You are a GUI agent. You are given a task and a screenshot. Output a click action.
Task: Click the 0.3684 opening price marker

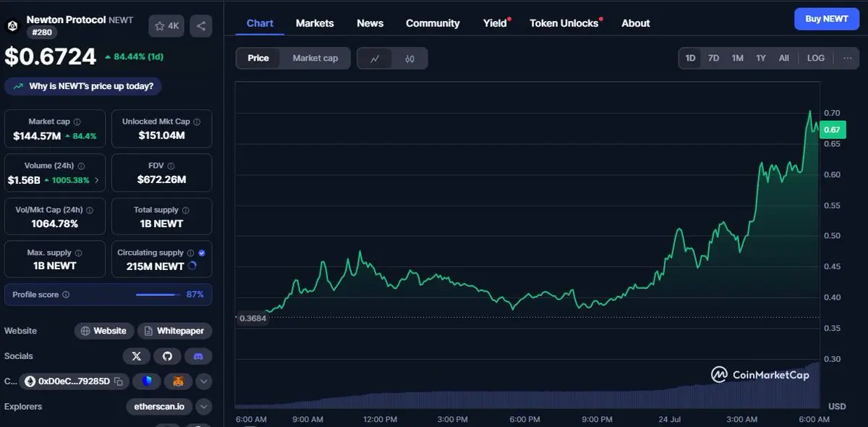(252, 318)
